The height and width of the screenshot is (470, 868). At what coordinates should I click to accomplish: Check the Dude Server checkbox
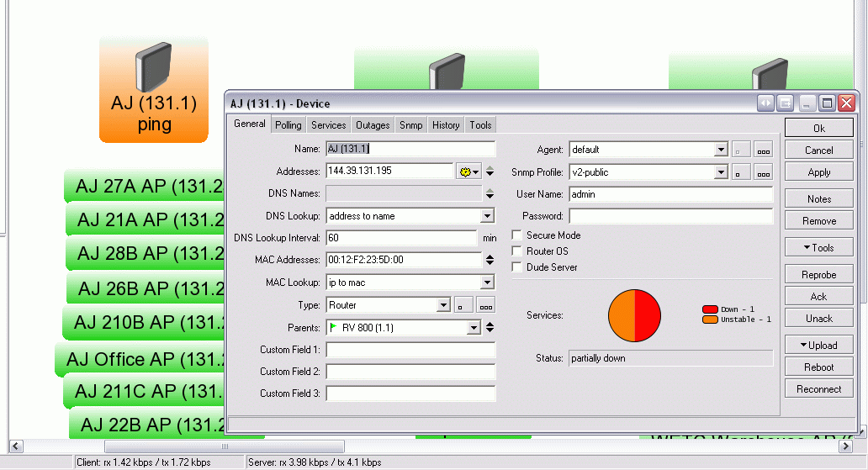click(517, 267)
